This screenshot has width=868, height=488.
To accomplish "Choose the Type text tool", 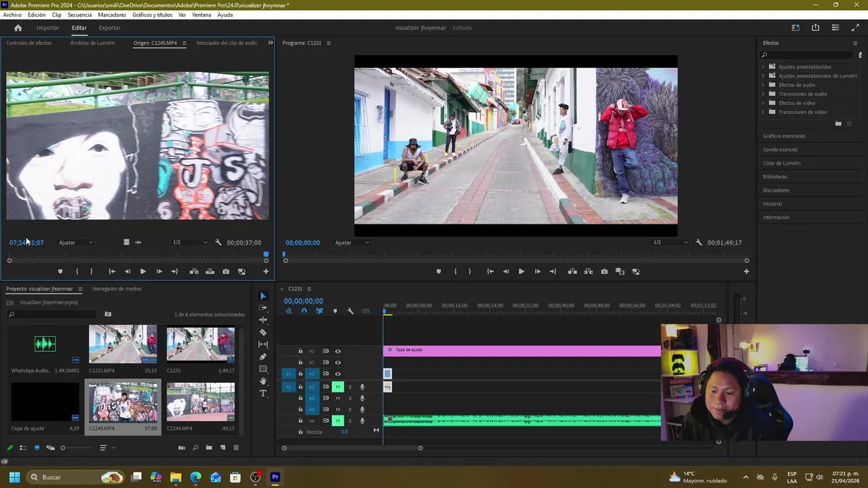I will coord(263,393).
